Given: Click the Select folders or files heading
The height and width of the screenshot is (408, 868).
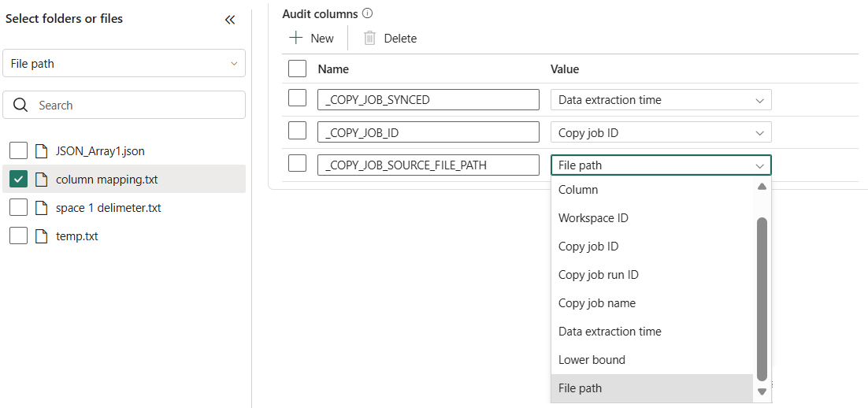Looking at the screenshot, I should tap(65, 19).
